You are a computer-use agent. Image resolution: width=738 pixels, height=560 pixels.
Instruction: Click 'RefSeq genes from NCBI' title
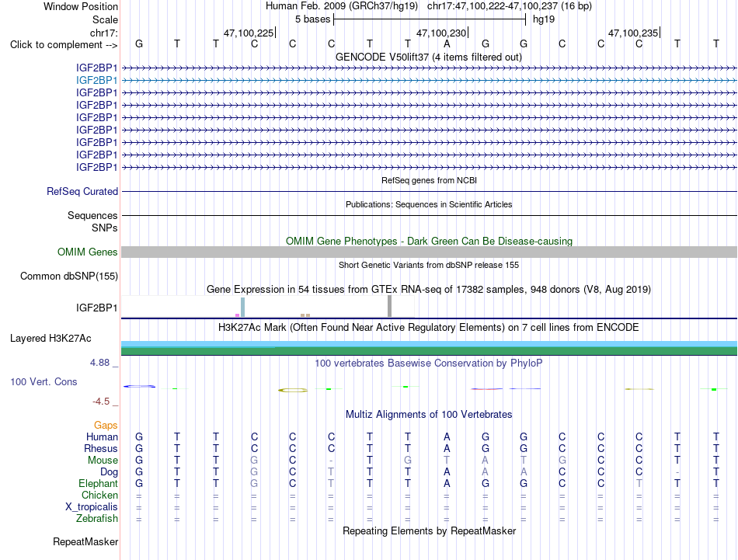pos(430,180)
